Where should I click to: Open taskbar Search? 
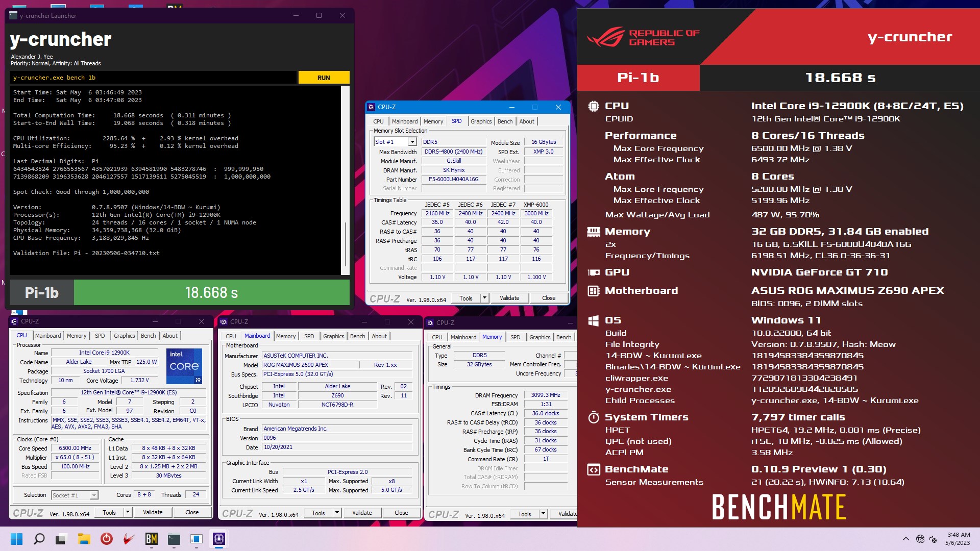click(39, 539)
